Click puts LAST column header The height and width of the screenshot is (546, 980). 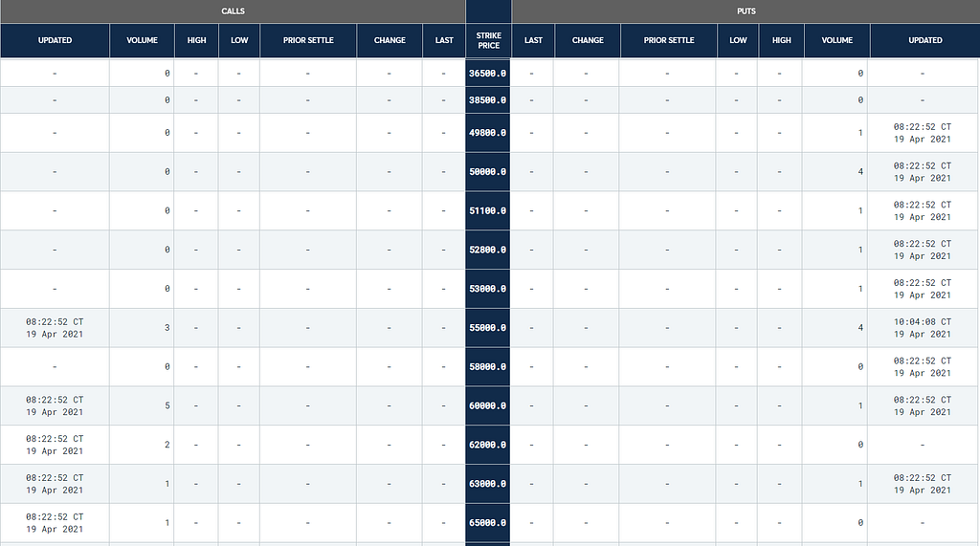click(x=533, y=40)
